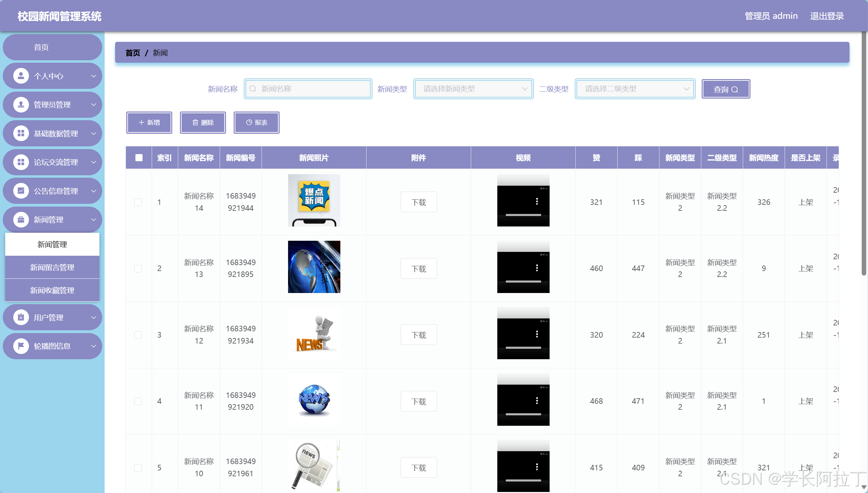Click the 新闻管理 briefcase icon

click(x=21, y=219)
